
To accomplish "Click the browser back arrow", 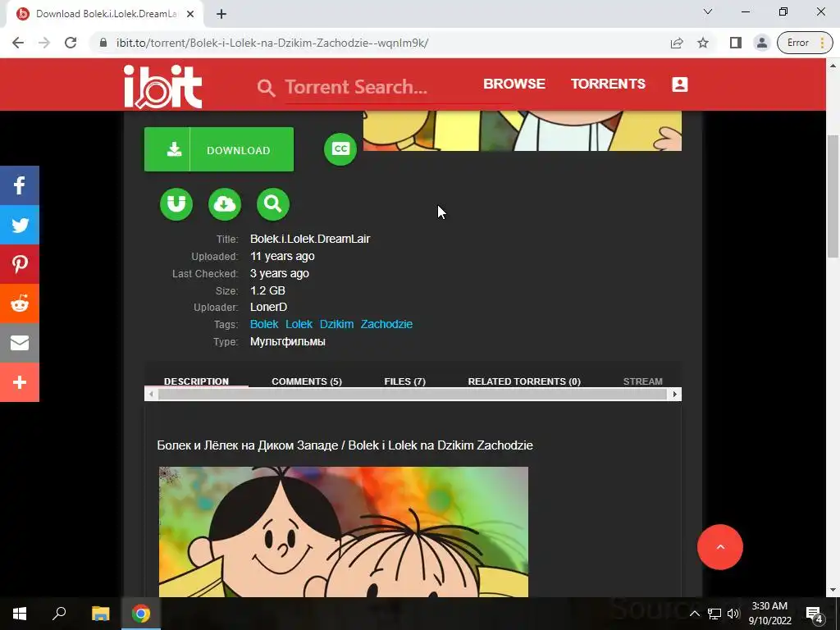I will click(x=18, y=43).
